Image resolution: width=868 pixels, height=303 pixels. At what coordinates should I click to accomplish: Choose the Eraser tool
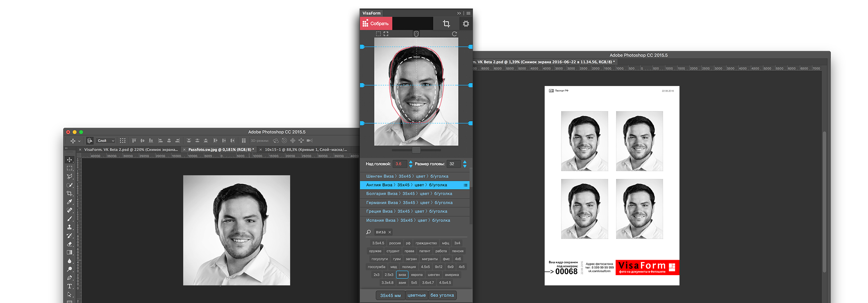click(x=69, y=244)
